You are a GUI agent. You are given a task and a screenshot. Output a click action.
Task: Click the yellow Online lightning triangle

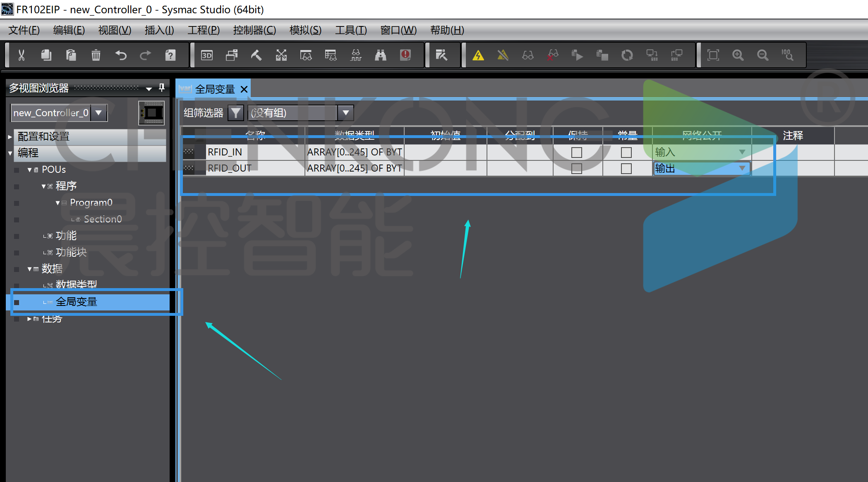click(x=478, y=55)
